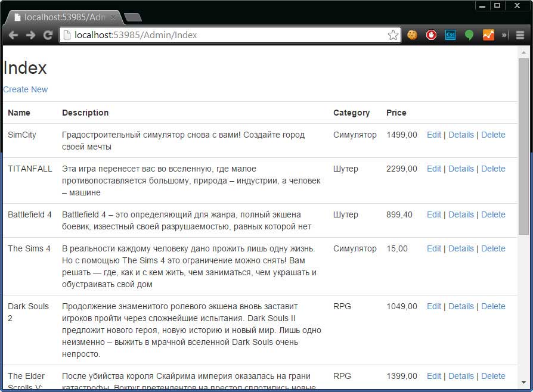Viewport: 533px width, 392px height.
Task: Delete The Elder Scrolls V row
Action: 493,376
